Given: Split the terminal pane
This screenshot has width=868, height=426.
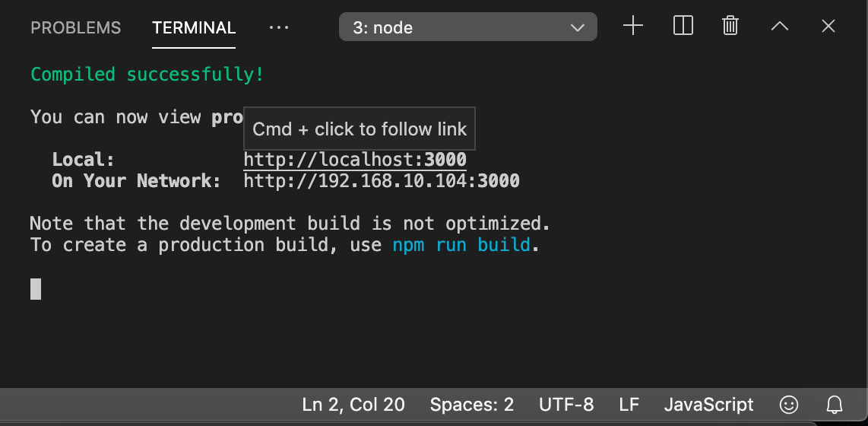Looking at the screenshot, I should point(683,27).
